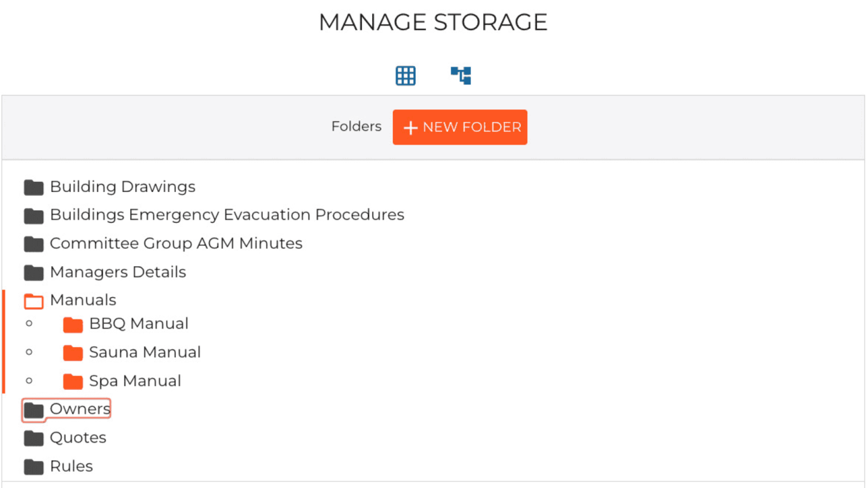Click the Quotes folder icon
This screenshot has width=868, height=488.
tap(33, 438)
